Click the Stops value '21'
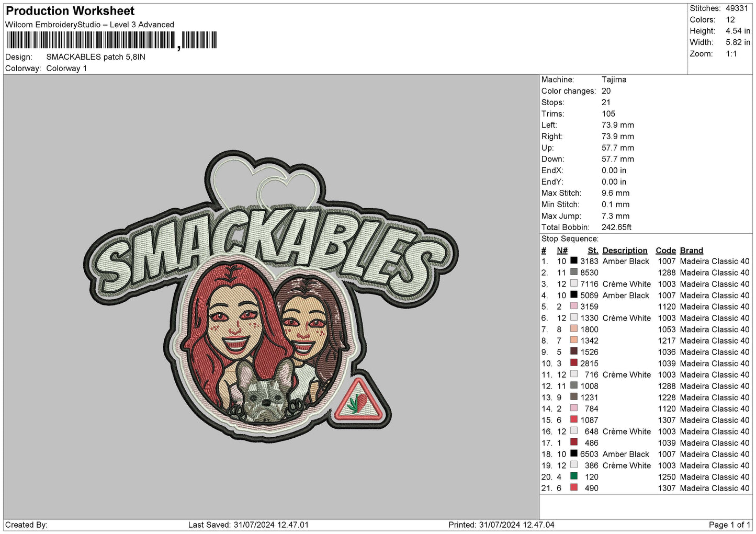756x534 pixels. (606, 103)
